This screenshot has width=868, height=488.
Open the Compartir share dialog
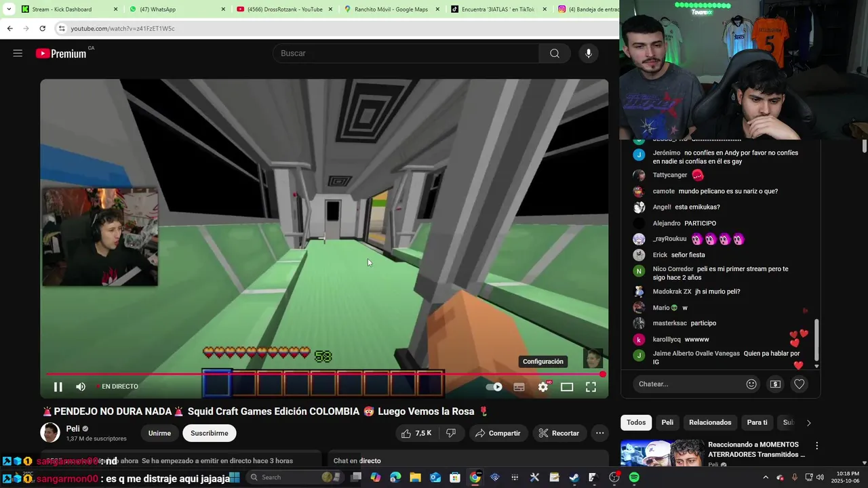pyautogui.click(x=498, y=433)
